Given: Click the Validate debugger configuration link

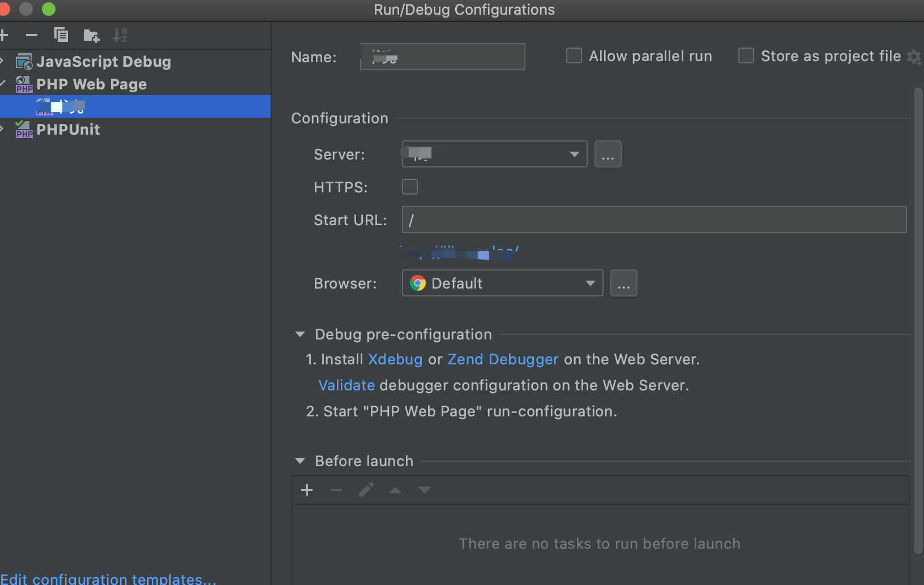Looking at the screenshot, I should tap(346, 385).
